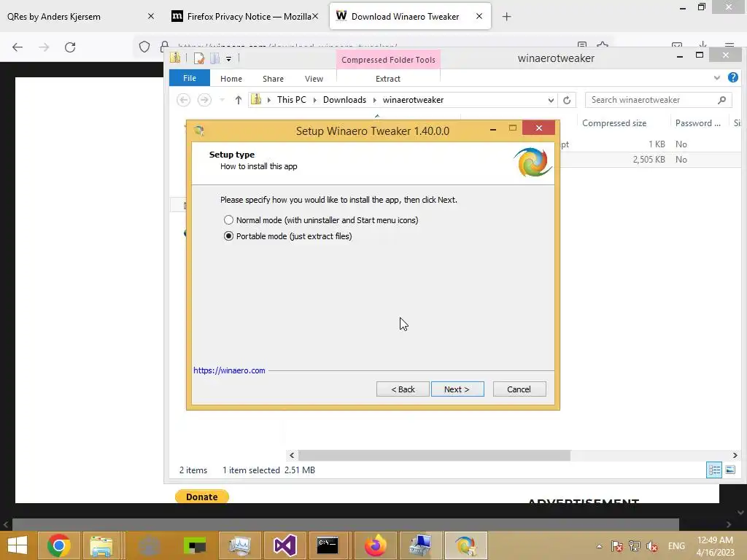Open the winaero.com link in setup
The height and width of the screenshot is (560, 747).
229,370
